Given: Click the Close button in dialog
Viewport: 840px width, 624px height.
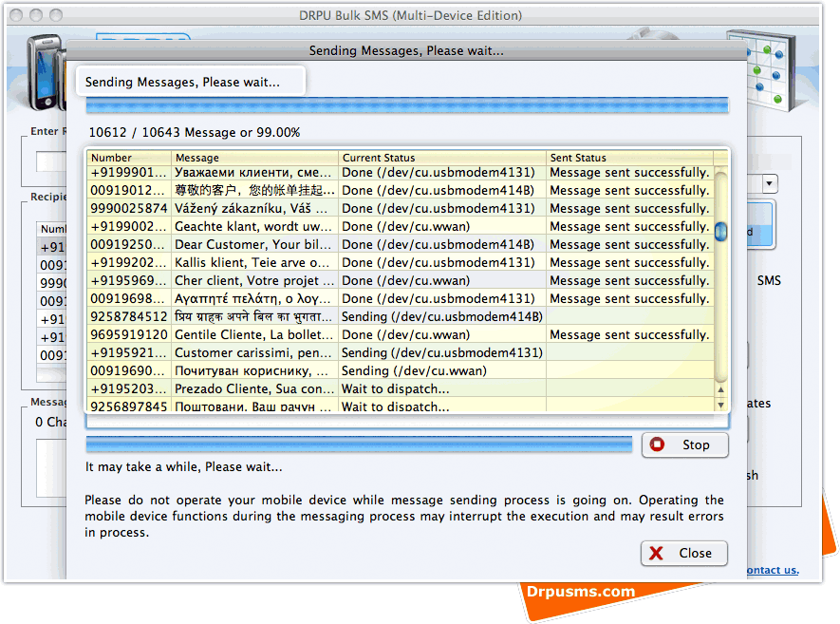Looking at the screenshot, I should click(x=683, y=553).
